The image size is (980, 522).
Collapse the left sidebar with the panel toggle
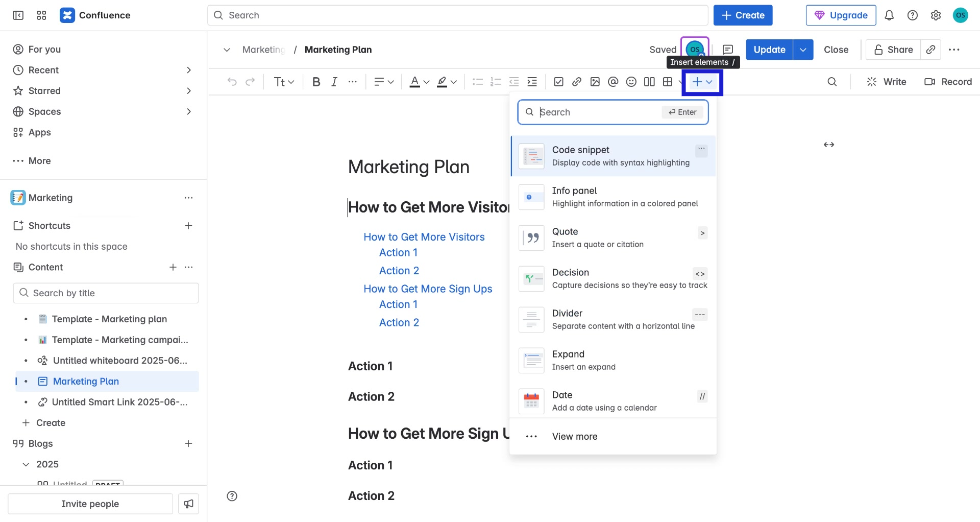pos(17,15)
